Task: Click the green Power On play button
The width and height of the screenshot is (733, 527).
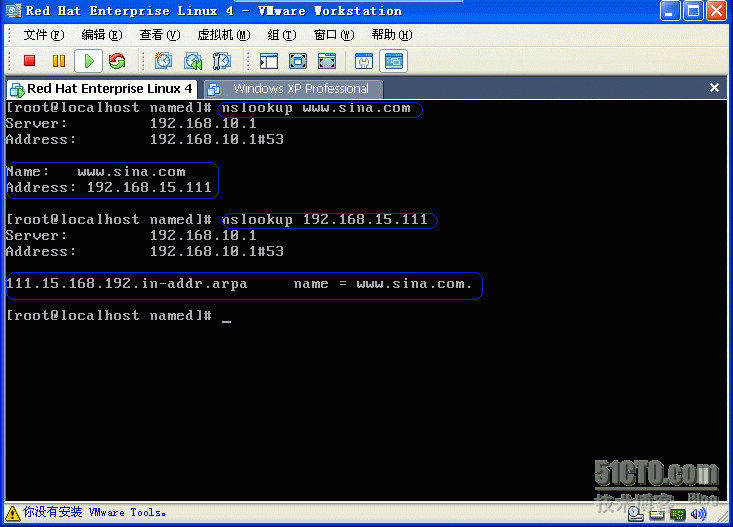Action: [x=88, y=61]
